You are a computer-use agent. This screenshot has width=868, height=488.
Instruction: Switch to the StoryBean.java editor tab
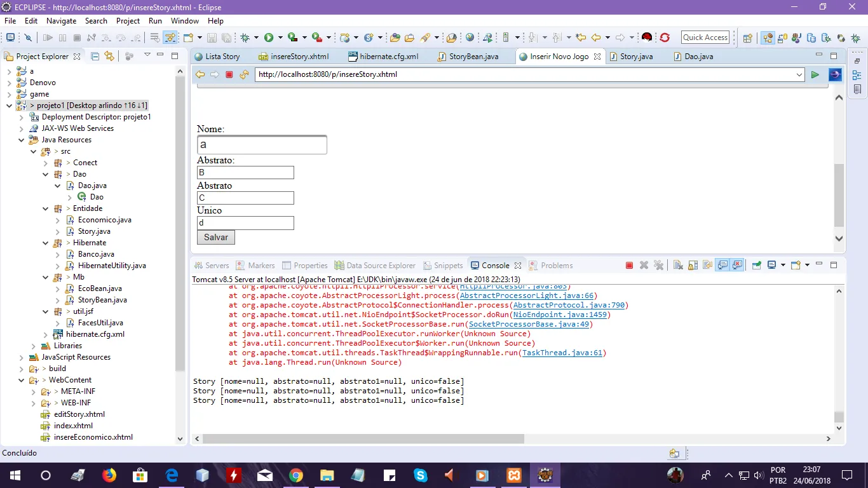[x=473, y=57]
